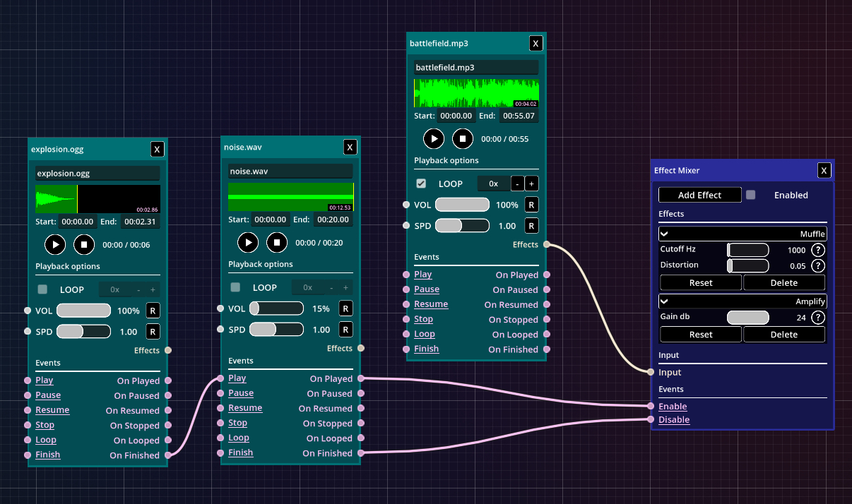
Task: Click Add Effect in Effect Mixer
Action: (699, 195)
